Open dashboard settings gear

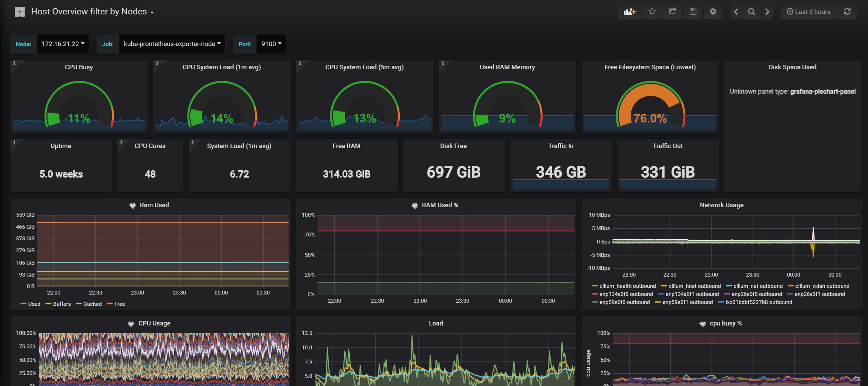click(713, 12)
